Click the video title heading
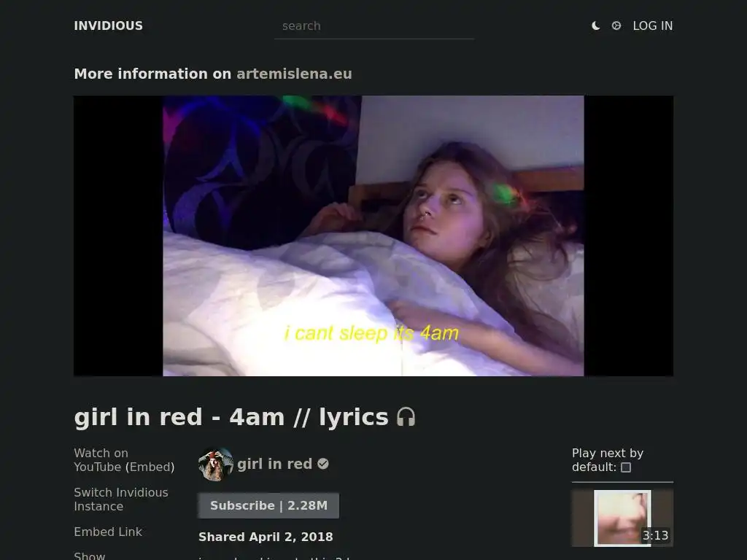The height and width of the screenshot is (560, 747). [x=231, y=417]
